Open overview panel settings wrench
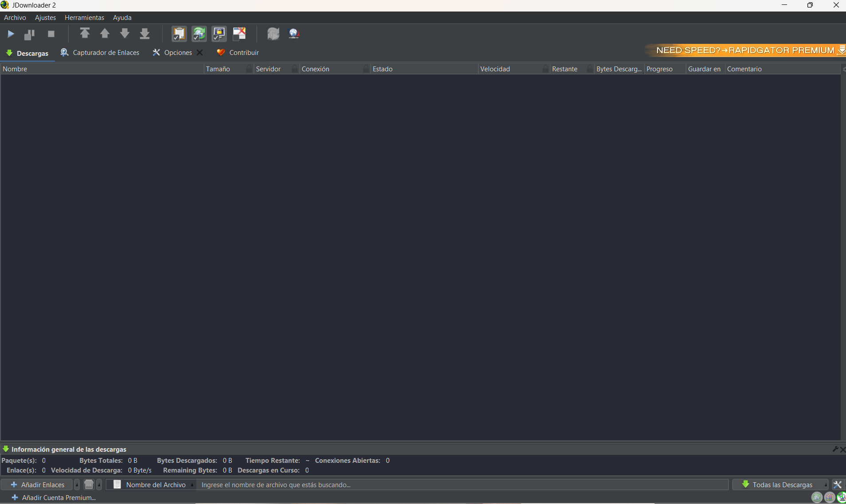The width and height of the screenshot is (846, 504). coord(835,449)
